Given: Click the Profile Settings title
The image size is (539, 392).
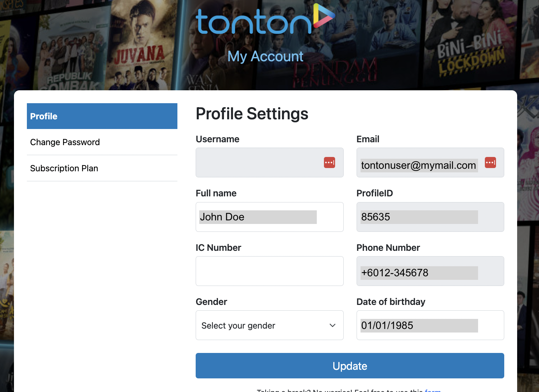Looking at the screenshot, I should (252, 114).
